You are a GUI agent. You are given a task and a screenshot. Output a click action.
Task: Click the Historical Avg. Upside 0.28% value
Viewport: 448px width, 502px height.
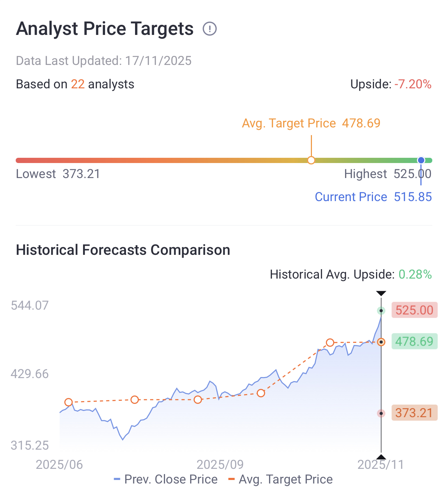415,275
